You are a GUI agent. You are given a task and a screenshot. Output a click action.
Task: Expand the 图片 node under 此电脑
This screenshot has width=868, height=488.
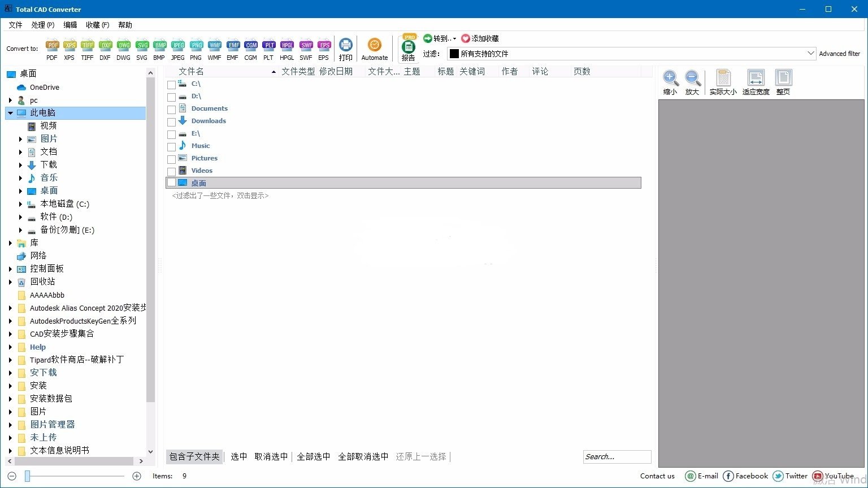(x=21, y=139)
